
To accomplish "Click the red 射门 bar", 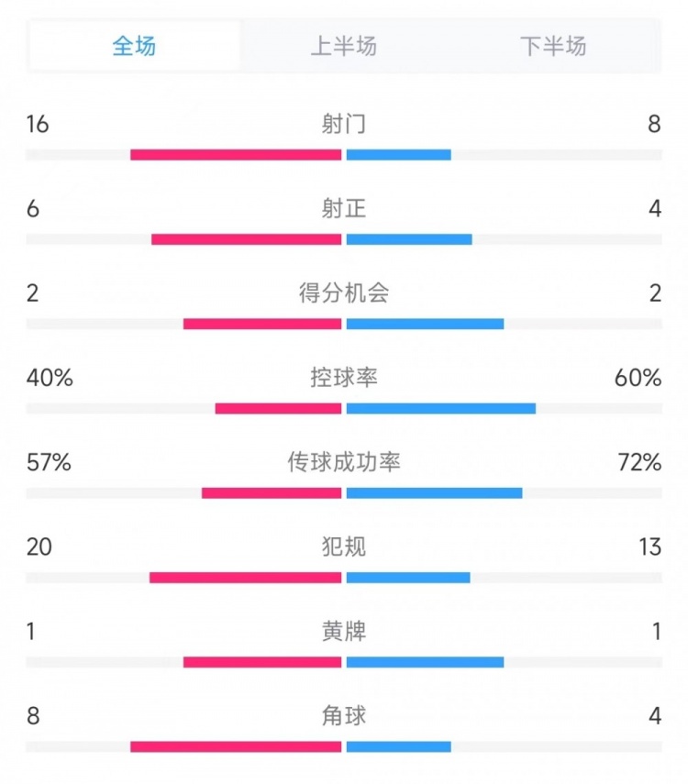I will click(236, 155).
